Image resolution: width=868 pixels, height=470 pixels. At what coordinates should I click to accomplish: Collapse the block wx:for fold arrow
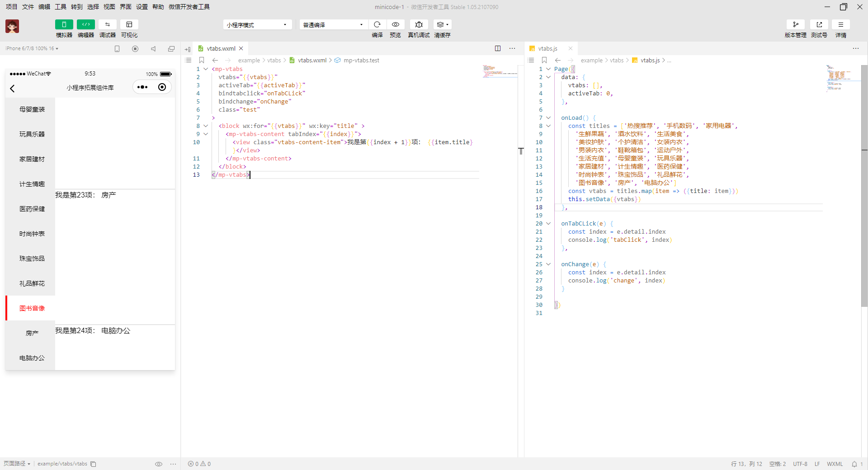click(x=206, y=126)
